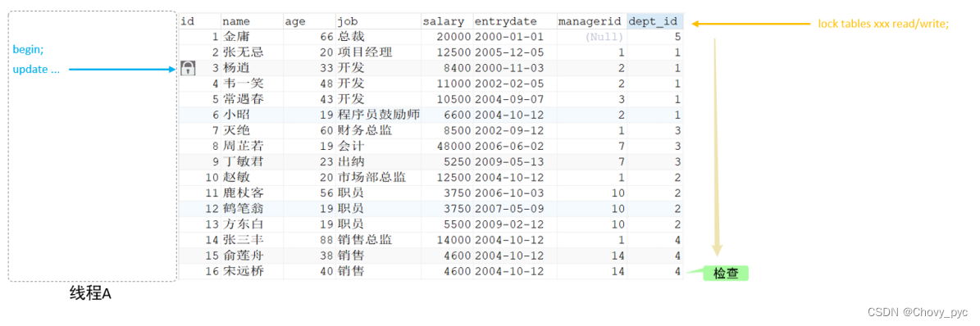
Task: Click the name cell 方东白
Action: (252, 224)
